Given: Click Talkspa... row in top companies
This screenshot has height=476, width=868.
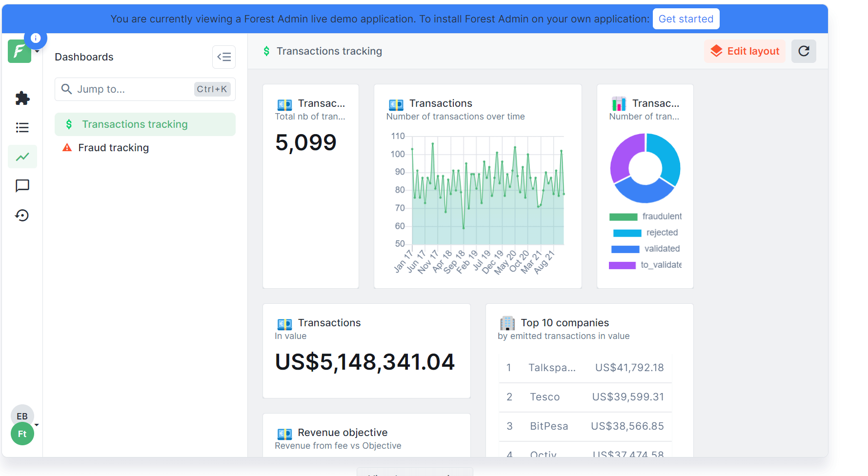Looking at the screenshot, I should (585, 368).
